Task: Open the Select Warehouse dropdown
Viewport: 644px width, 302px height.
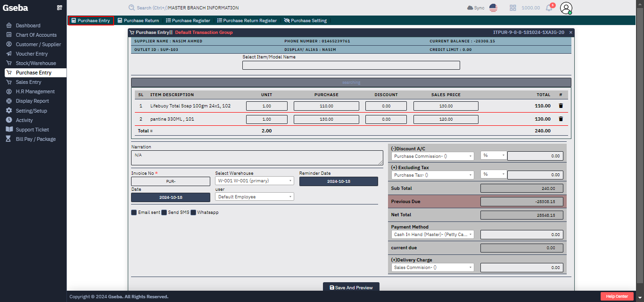Action: point(254,180)
